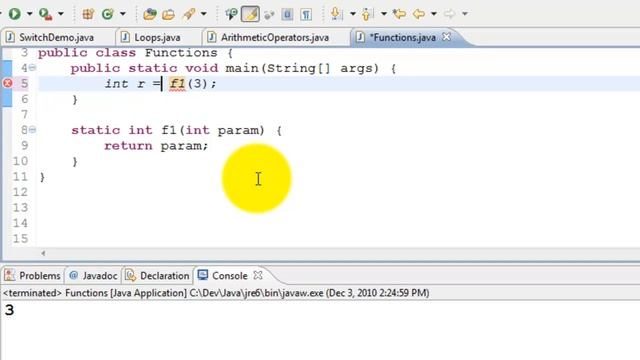Click the console output '3'
Viewport: 640px width, 360px height.
click(9, 310)
